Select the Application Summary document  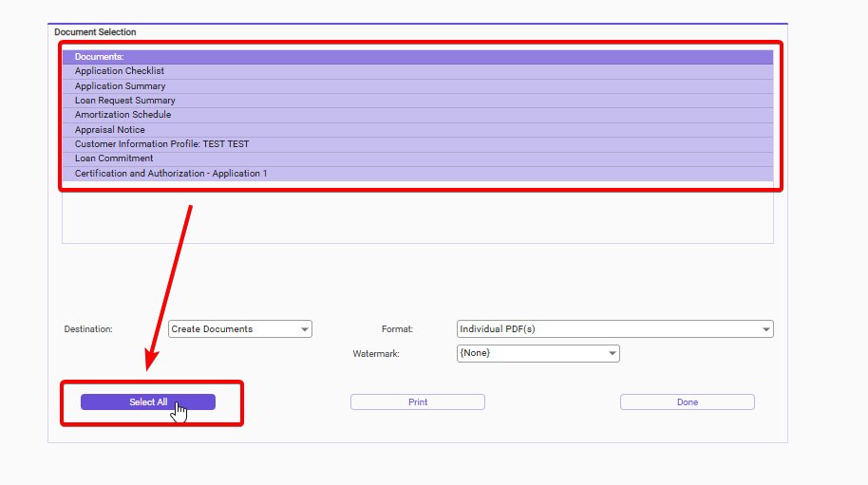pos(121,86)
